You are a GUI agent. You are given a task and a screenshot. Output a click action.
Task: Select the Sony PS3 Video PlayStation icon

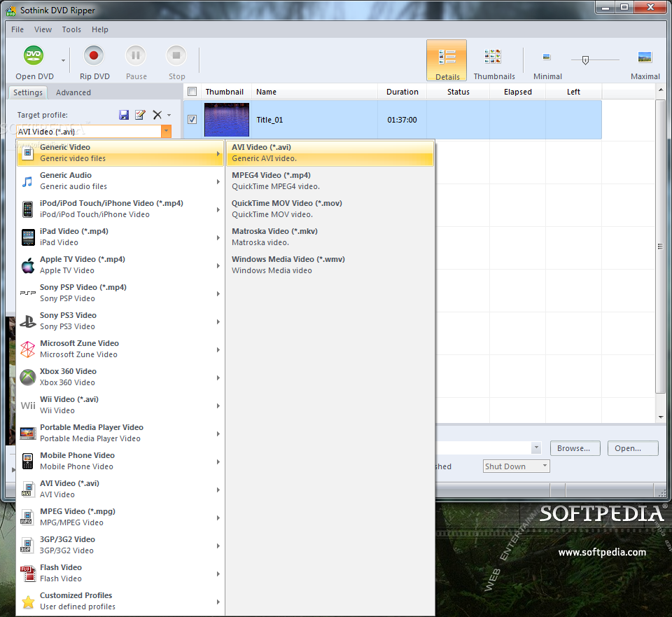coord(28,321)
